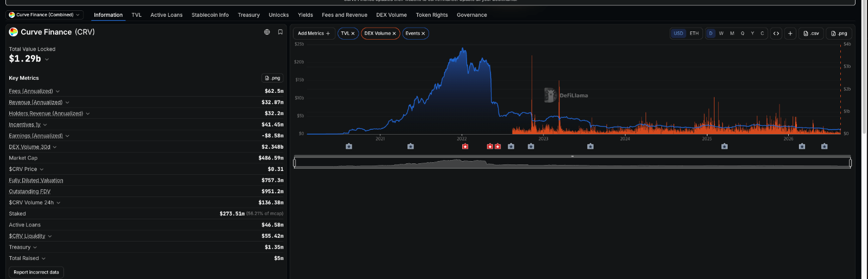
Task: Open the Fees and Revenue tab
Action: (x=344, y=15)
